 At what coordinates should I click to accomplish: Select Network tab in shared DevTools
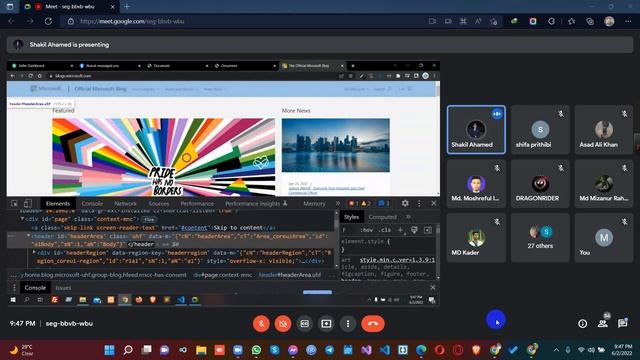125,203
